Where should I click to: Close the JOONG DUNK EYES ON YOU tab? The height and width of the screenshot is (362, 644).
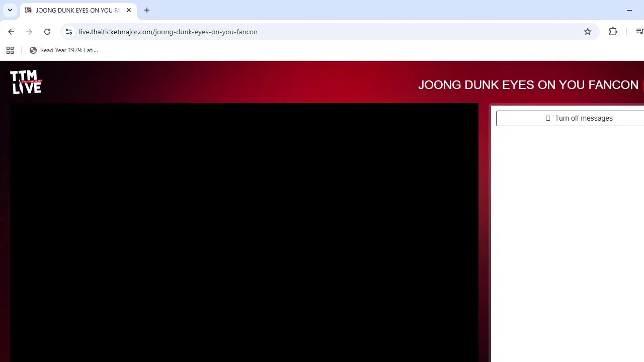click(x=129, y=10)
